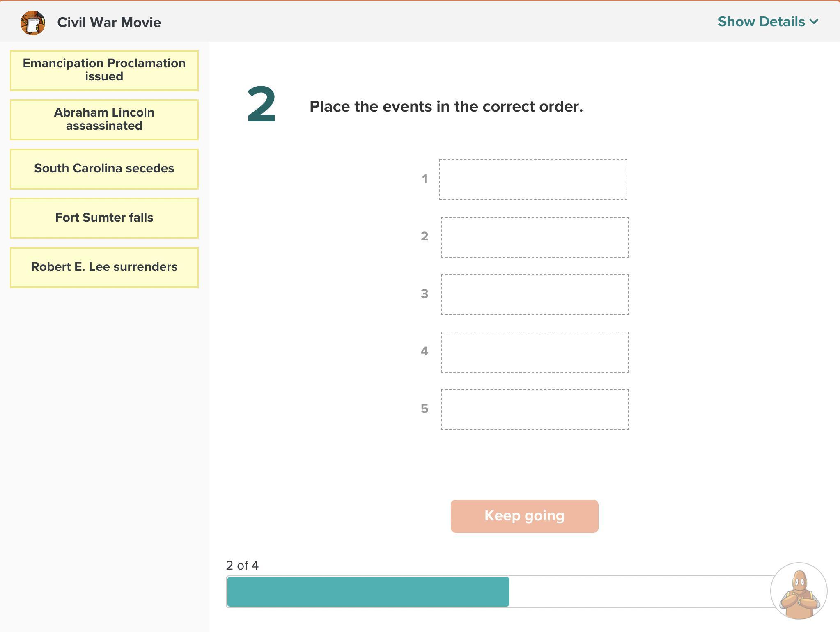
Task: Click the Moby robot avatar icon
Action: click(799, 591)
